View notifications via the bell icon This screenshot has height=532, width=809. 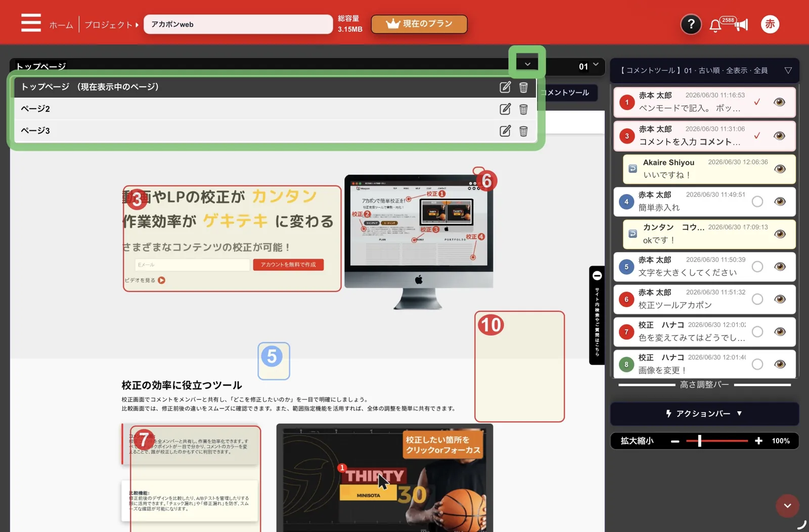[715, 26]
